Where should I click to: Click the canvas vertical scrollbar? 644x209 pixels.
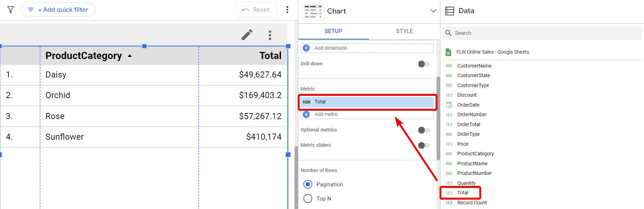(x=296, y=177)
